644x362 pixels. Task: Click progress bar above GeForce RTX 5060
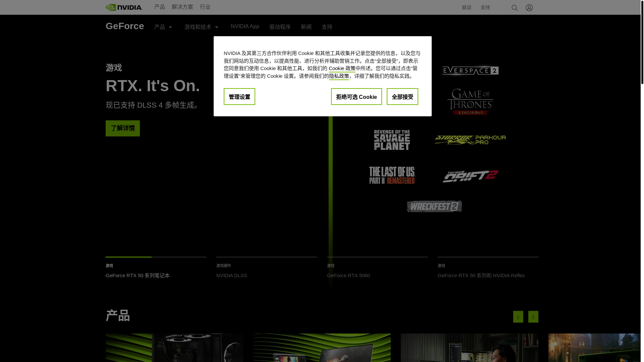pos(377,257)
